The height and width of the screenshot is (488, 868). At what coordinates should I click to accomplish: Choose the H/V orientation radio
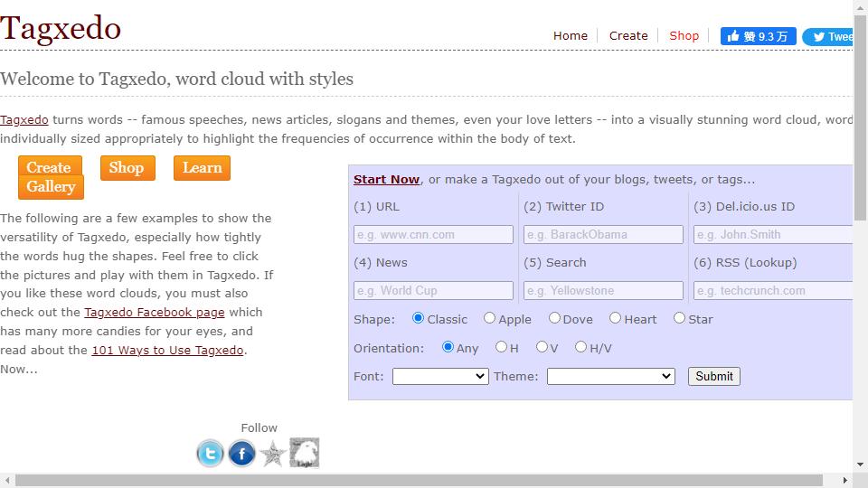click(580, 347)
